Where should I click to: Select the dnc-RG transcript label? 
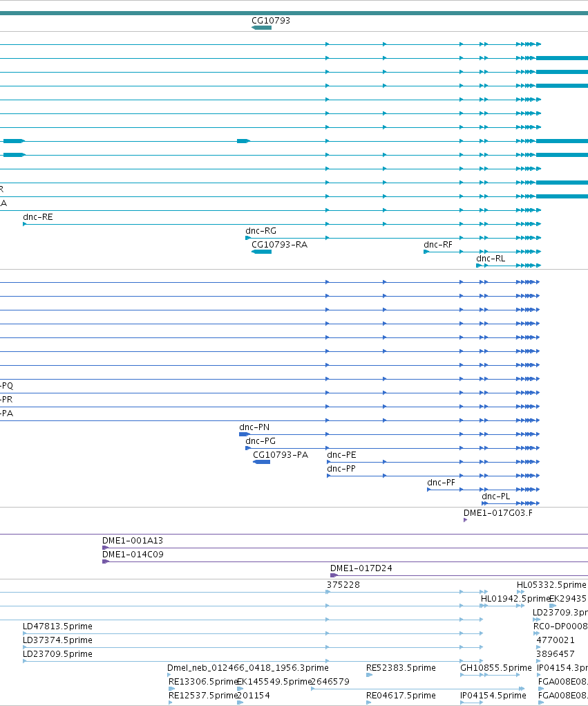pos(261,231)
